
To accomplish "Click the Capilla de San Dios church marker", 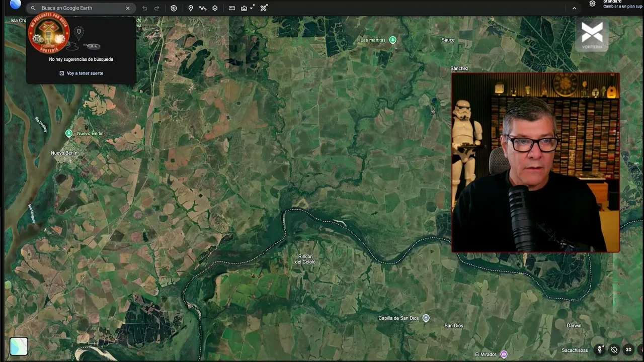I will (426, 318).
